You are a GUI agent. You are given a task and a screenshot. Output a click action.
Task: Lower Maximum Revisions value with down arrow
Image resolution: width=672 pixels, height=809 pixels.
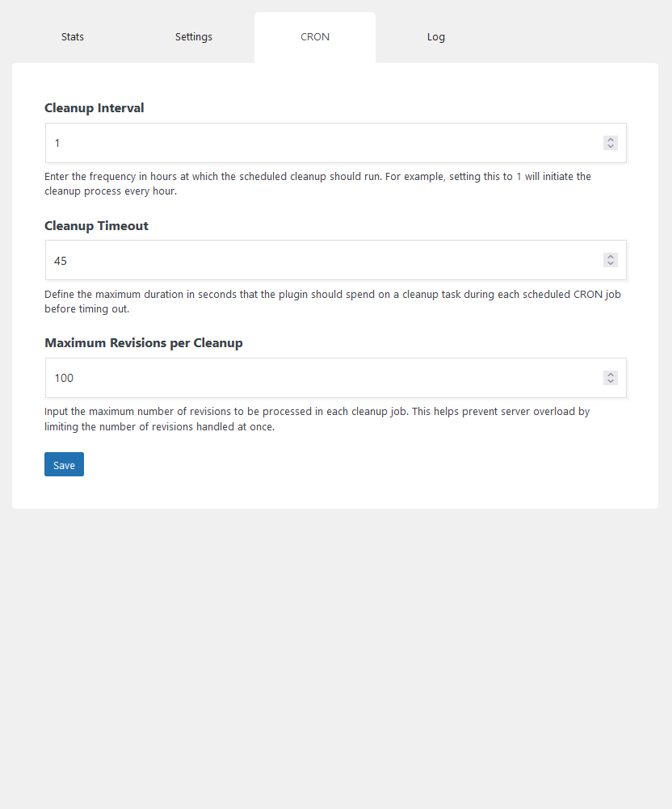coord(611,382)
